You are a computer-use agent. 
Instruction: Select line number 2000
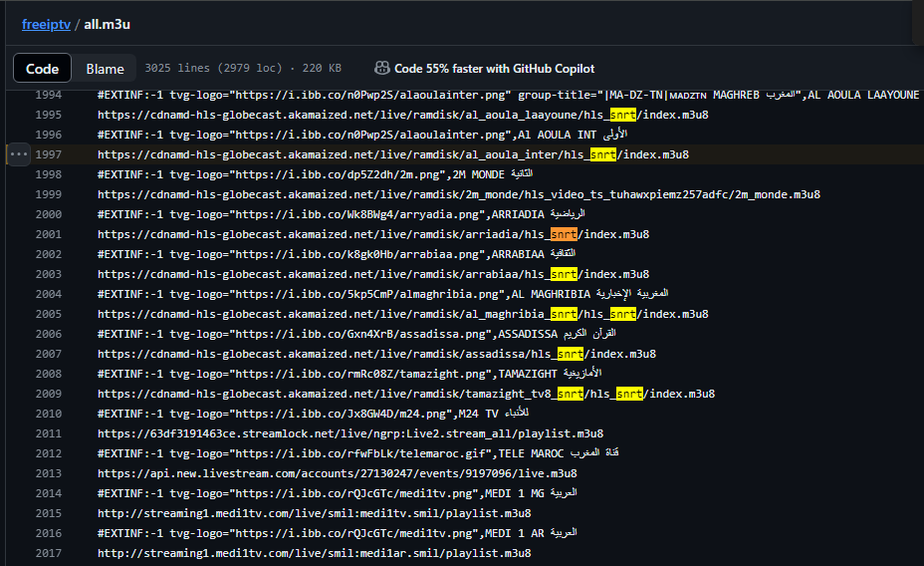49,214
